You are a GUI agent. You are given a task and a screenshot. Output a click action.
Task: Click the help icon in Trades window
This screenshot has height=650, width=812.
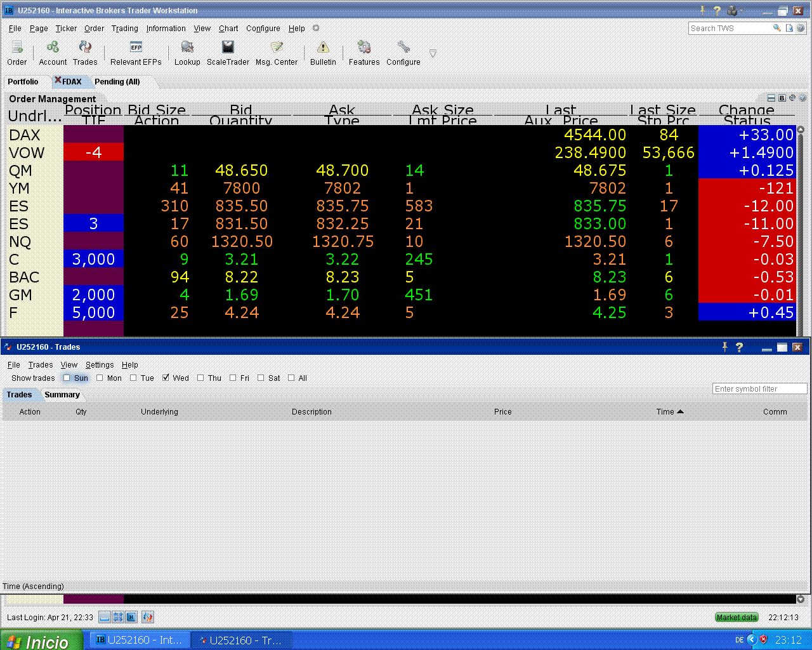pyautogui.click(x=739, y=347)
